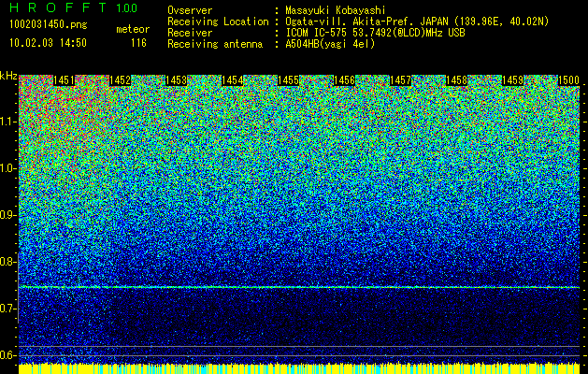Image resolution: width=588 pixels, height=374 pixels.
Task: Click the A504HB(yagi 4el) antenna text
Action: click(x=330, y=44)
